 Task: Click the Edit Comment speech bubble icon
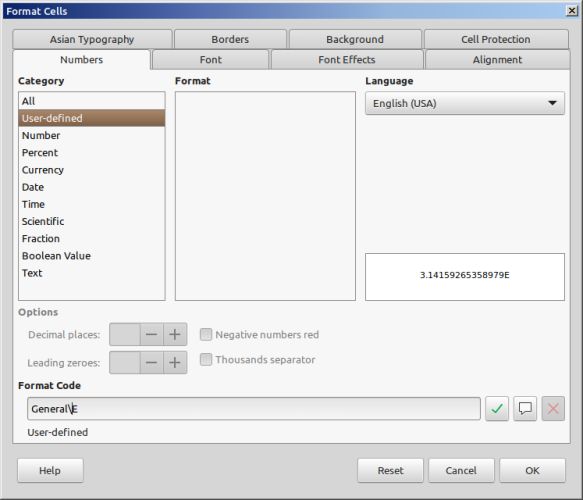[x=525, y=409]
